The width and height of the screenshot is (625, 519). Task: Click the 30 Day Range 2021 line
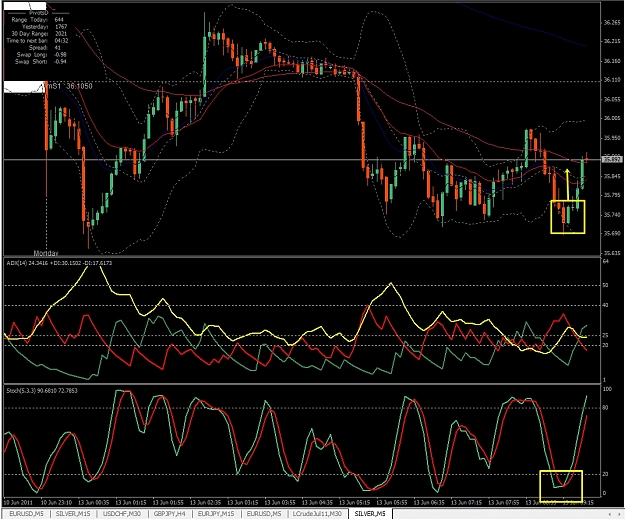tap(39, 33)
